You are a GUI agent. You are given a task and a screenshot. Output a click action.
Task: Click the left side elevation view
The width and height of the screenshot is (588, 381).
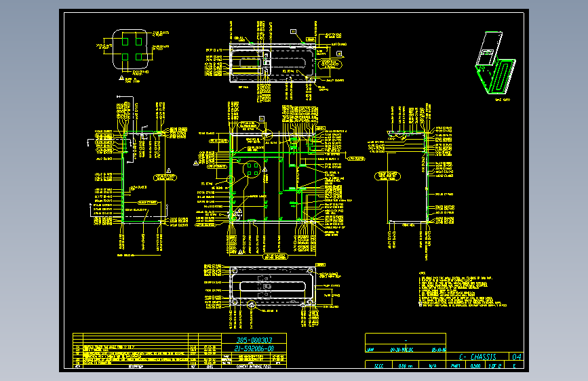(144, 177)
